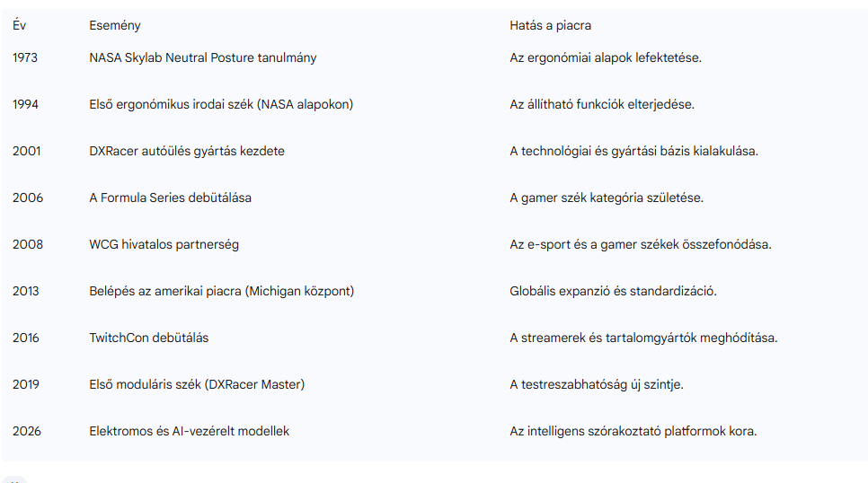Select the year 1994 cell

[x=27, y=104]
